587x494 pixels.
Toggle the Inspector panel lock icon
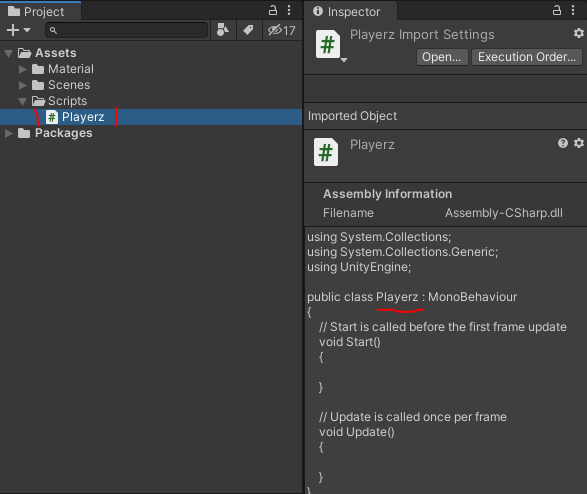click(x=557, y=10)
